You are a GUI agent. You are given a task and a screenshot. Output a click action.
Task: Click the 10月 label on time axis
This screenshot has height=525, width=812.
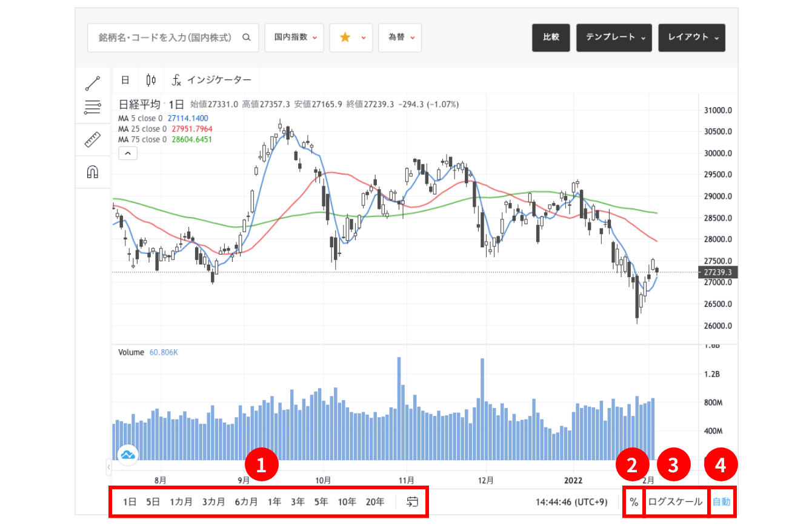[322, 480]
